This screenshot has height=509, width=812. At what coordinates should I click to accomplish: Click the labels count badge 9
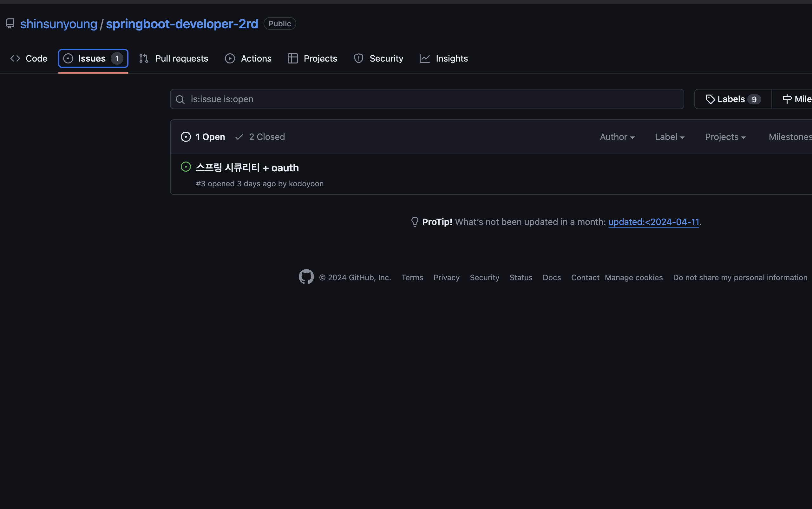tap(754, 99)
